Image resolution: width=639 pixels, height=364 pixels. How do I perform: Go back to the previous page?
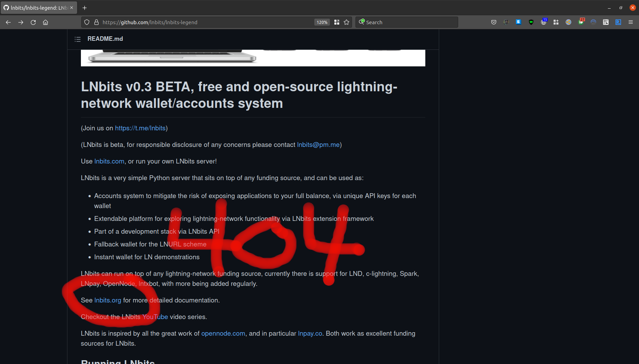tap(8, 22)
